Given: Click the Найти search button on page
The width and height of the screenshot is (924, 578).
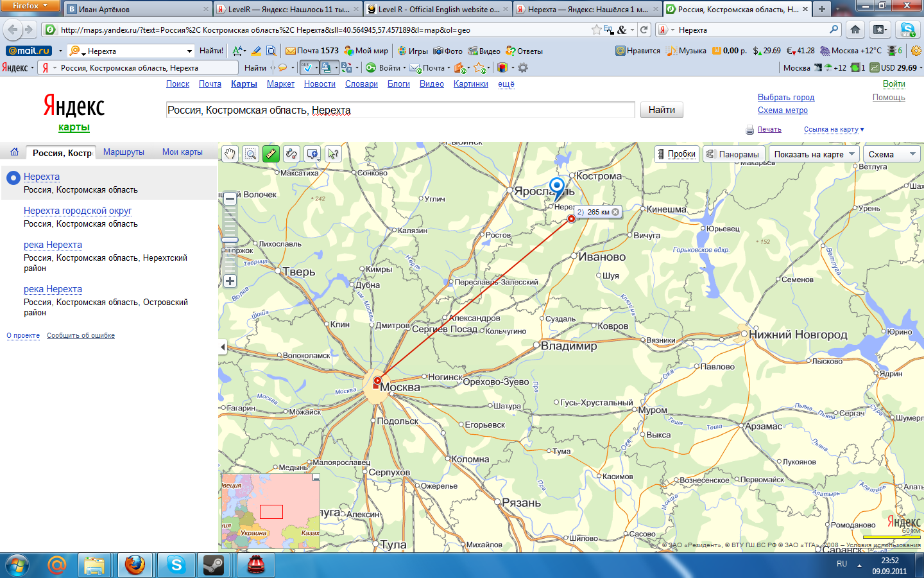Looking at the screenshot, I should click(x=662, y=110).
